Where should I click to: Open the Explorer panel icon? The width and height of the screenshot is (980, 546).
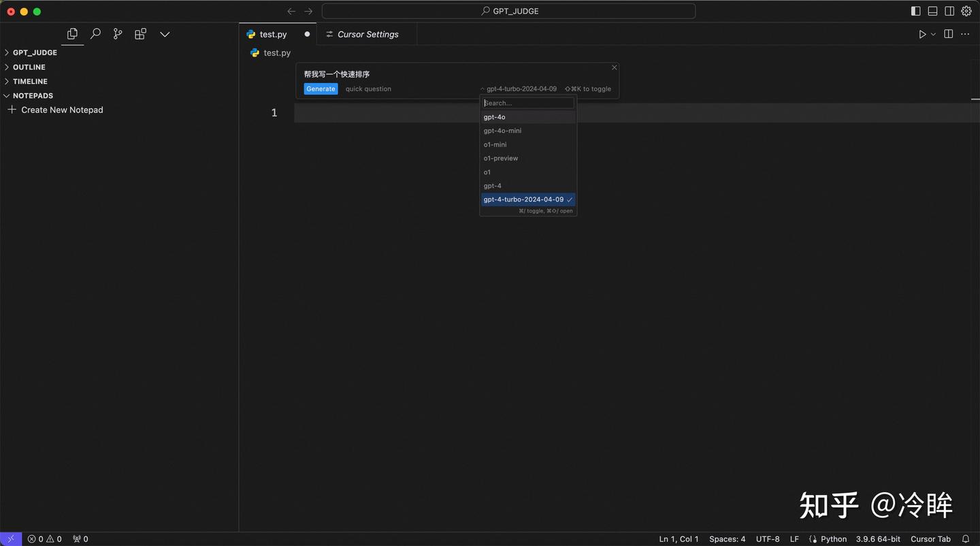[x=72, y=33]
